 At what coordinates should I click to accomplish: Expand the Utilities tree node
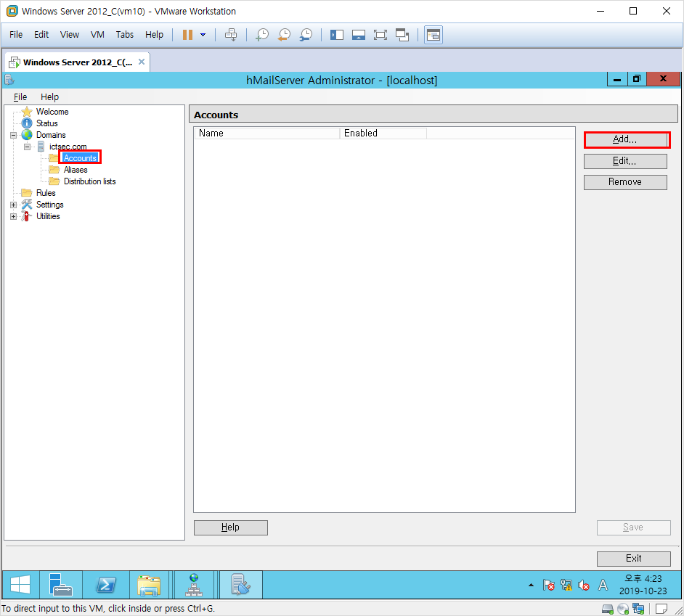pos(14,216)
